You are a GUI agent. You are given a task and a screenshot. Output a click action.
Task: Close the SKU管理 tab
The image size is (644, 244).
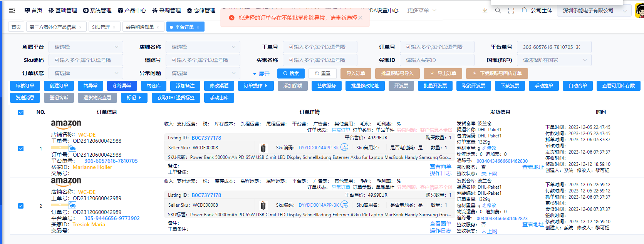[x=114, y=27]
